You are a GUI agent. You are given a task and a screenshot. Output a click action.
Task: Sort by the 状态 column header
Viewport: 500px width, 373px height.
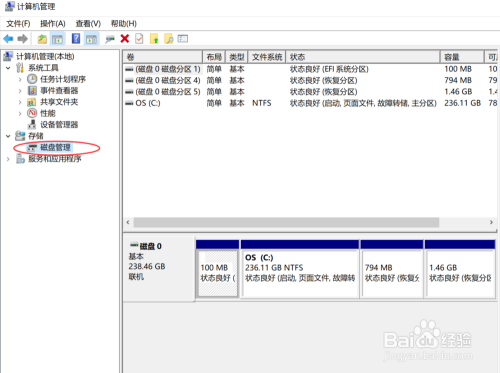[x=363, y=57]
